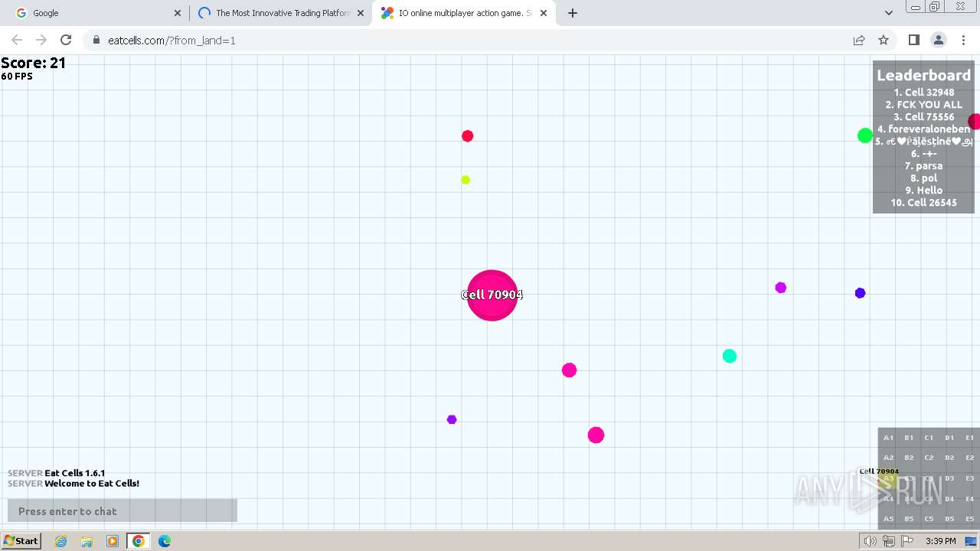980x551 pixels.
Task: Click the 60 FPS counter
Action: [17, 77]
